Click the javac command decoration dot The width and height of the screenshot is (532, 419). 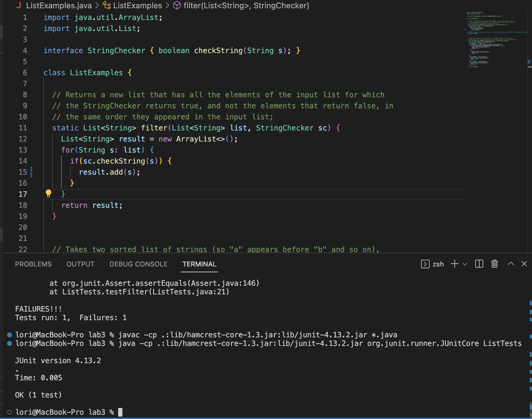click(x=10, y=335)
